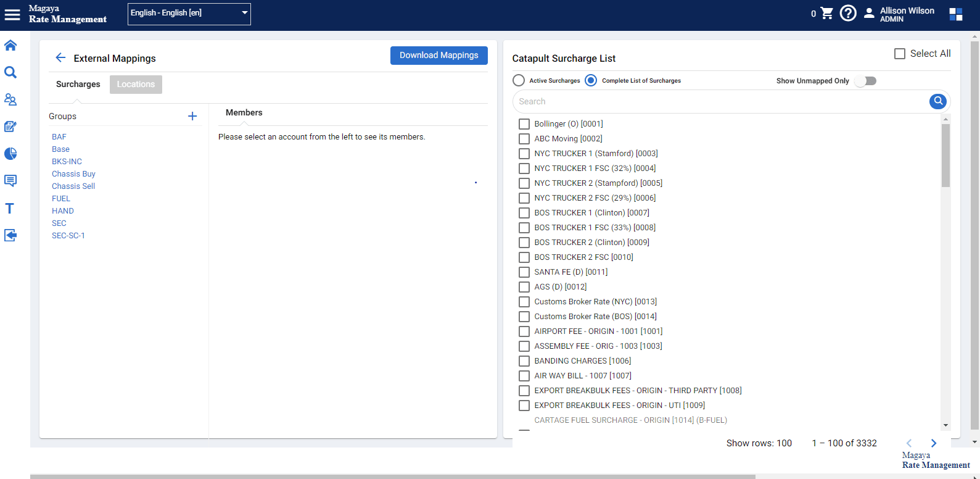Select the Chassis Buy group

click(x=73, y=174)
